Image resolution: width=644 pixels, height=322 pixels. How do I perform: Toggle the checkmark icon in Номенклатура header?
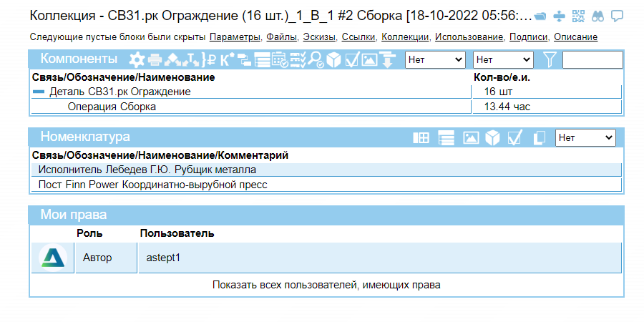(515, 138)
